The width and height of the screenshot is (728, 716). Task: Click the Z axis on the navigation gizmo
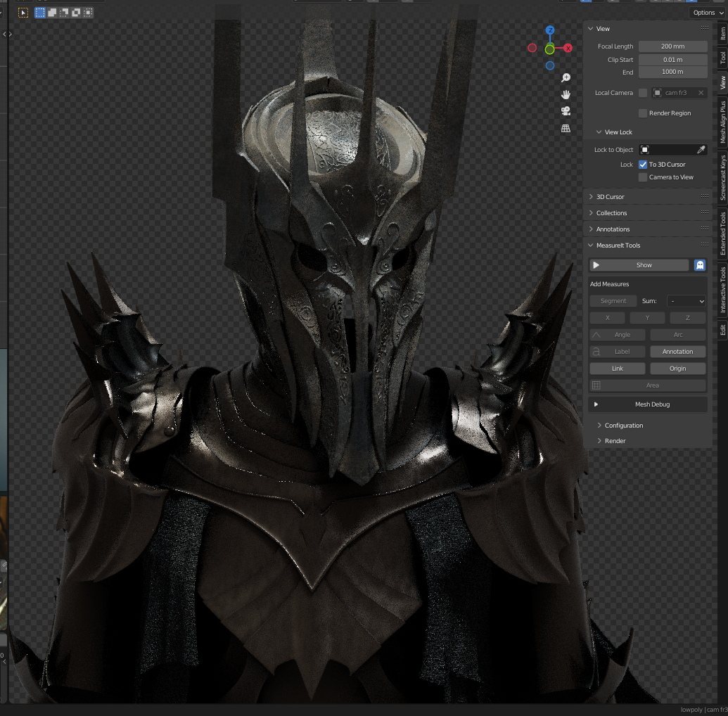550,30
